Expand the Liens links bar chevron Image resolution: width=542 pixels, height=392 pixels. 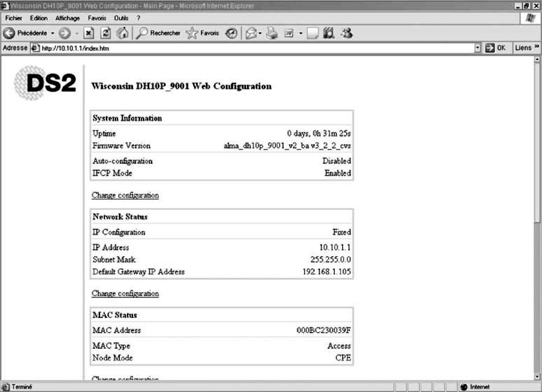tap(537, 47)
